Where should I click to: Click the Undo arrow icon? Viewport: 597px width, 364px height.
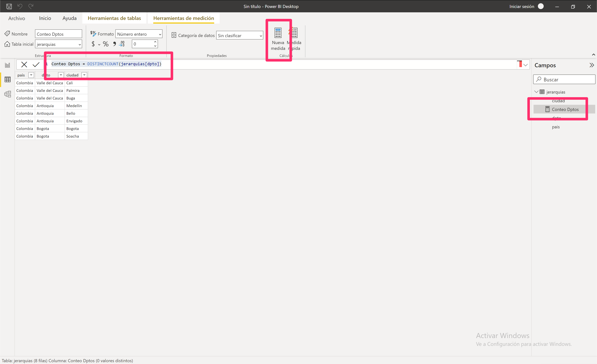(20, 6)
